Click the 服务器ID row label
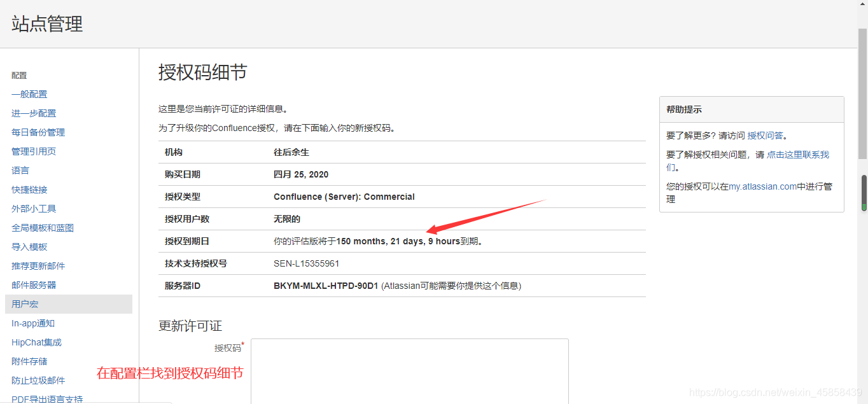Viewport: 868px width, 404px height. click(183, 286)
